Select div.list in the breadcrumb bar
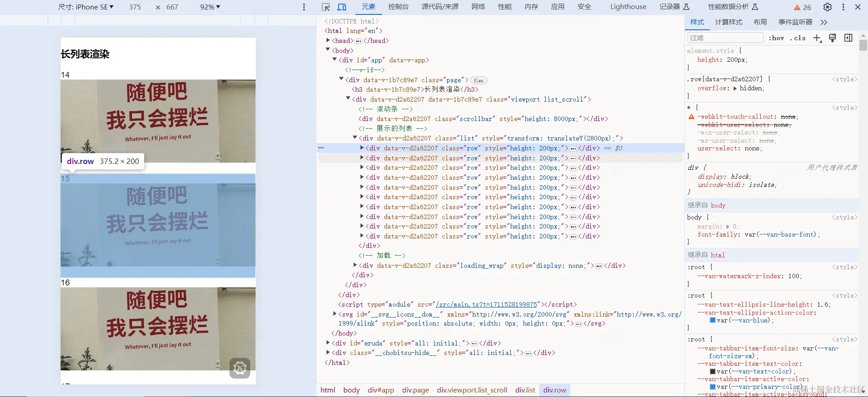This screenshot has width=868, height=397. tap(525, 390)
